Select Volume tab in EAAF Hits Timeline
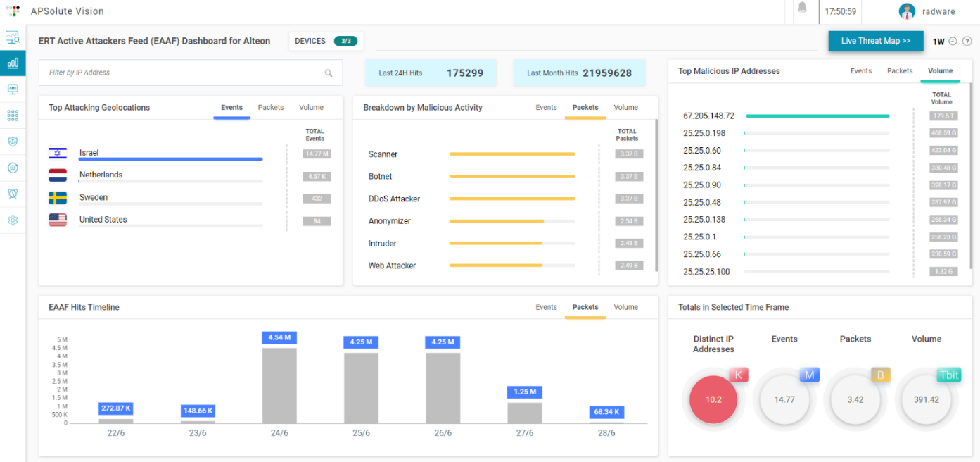 click(x=625, y=307)
